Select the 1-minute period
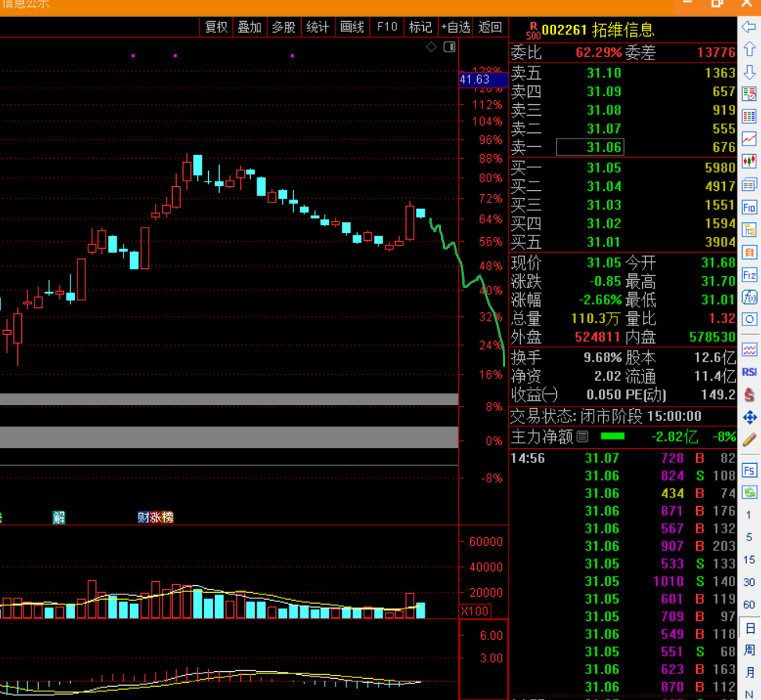Viewport: 761px width, 700px height. tap(748, 515)
